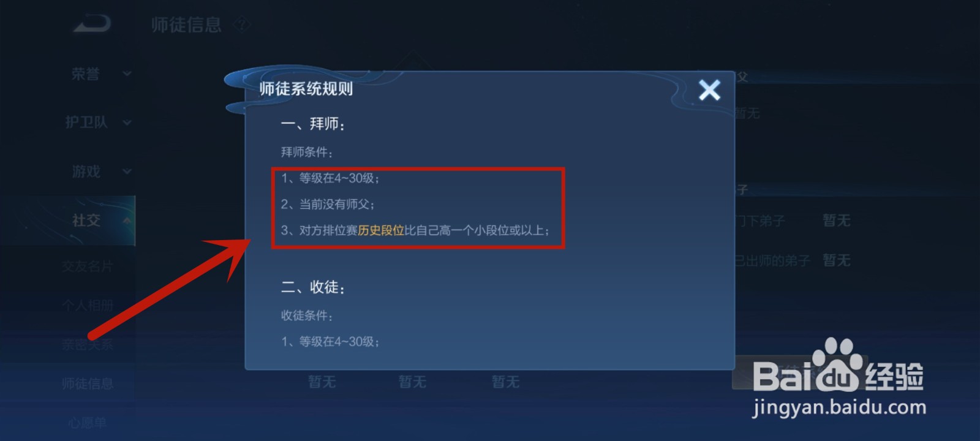Open 交友名片 in sidebar

tap(87, 266)
